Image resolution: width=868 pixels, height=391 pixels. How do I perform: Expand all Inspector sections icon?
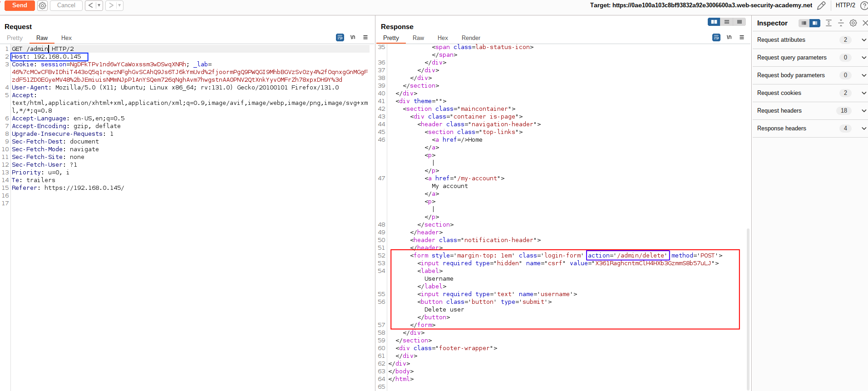(829, 23)
